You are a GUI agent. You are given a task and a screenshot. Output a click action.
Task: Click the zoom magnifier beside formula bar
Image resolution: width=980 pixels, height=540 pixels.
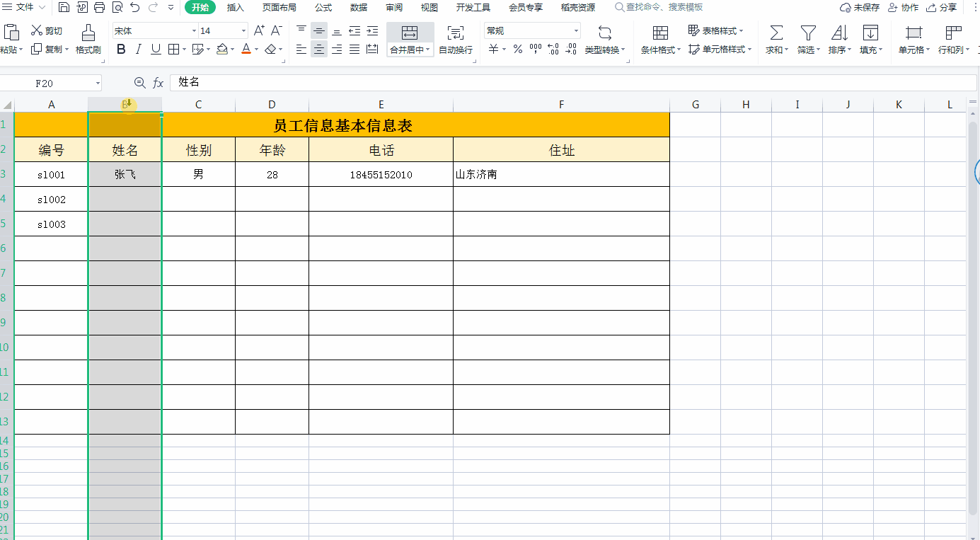click(x=140, y=83)
